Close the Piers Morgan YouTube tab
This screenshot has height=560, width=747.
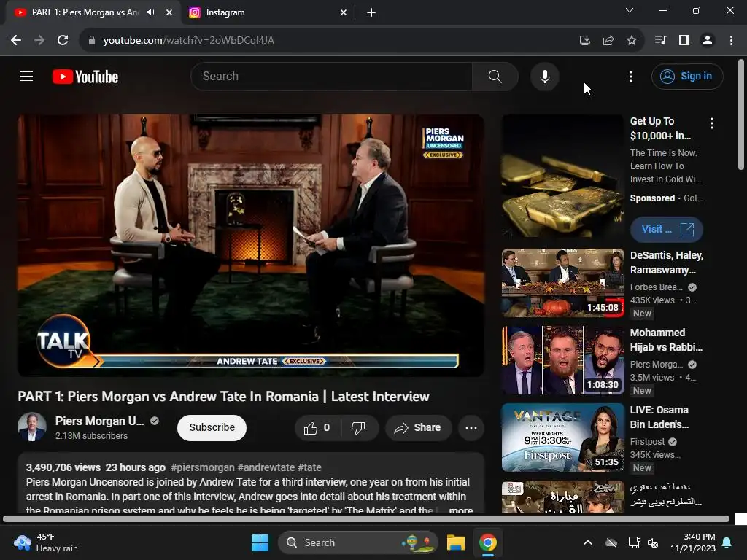pyautogui.click(x=169, y=13)
